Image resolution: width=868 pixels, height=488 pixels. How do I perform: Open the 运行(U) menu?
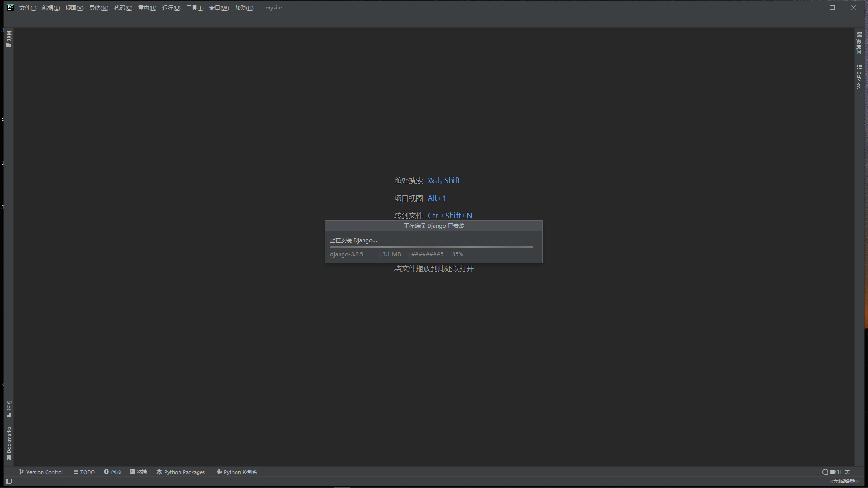pos(171,8)
